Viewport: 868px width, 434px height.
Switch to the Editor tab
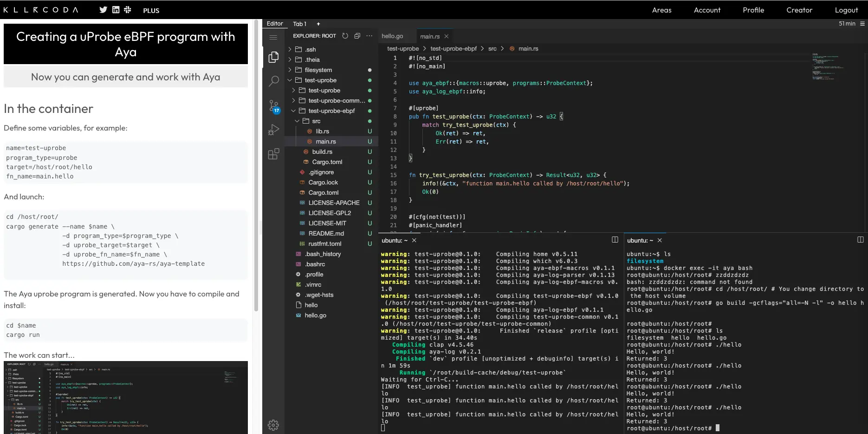[x=275, y=24]
